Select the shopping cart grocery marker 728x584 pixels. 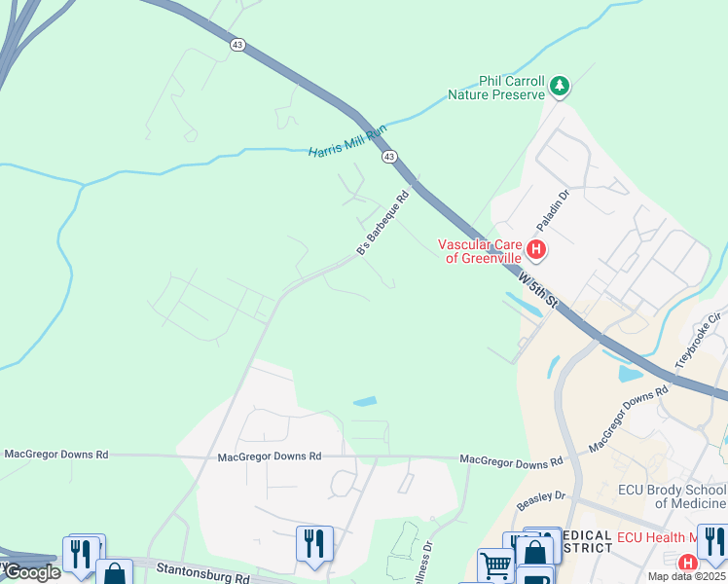pyautogui.click(x=495, y=566)
